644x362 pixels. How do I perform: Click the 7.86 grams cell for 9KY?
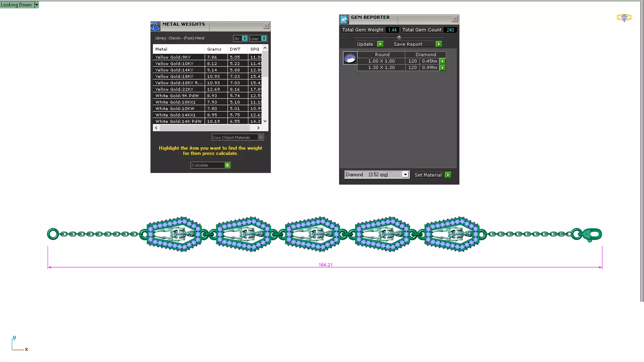click(x=216, y=57)
